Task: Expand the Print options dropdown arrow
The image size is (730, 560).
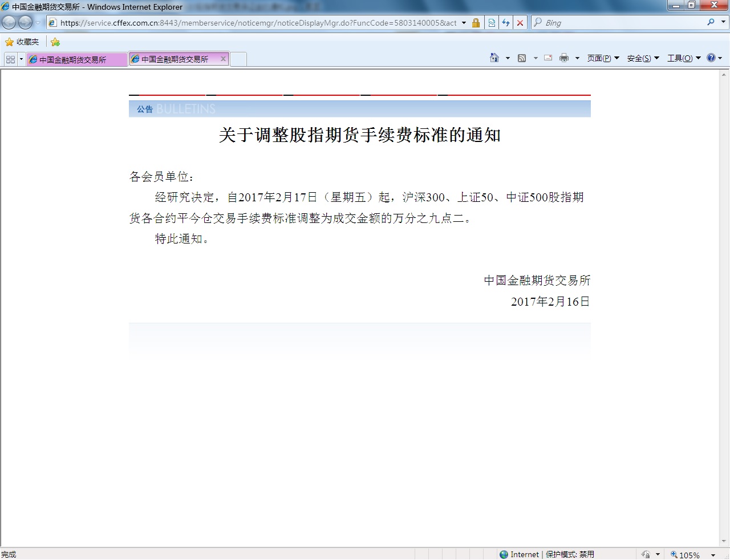Action: click(x=577, y=58)
